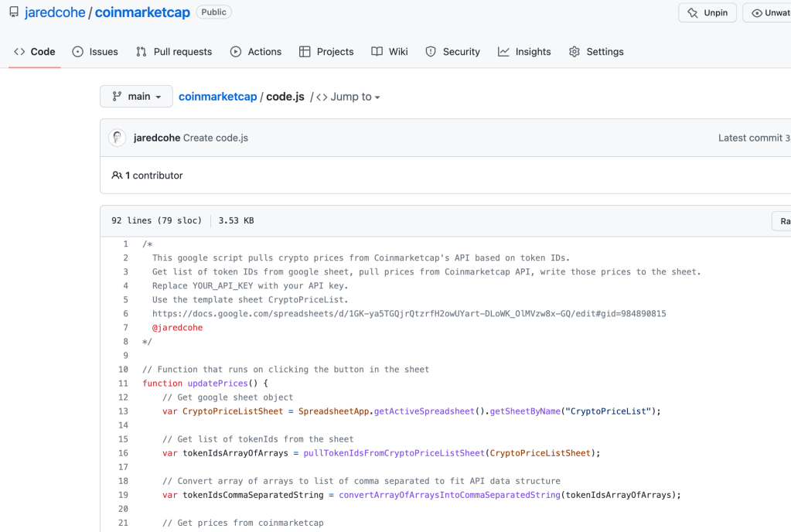
Task: Click the Security shield icon
Action: [431, 52]
